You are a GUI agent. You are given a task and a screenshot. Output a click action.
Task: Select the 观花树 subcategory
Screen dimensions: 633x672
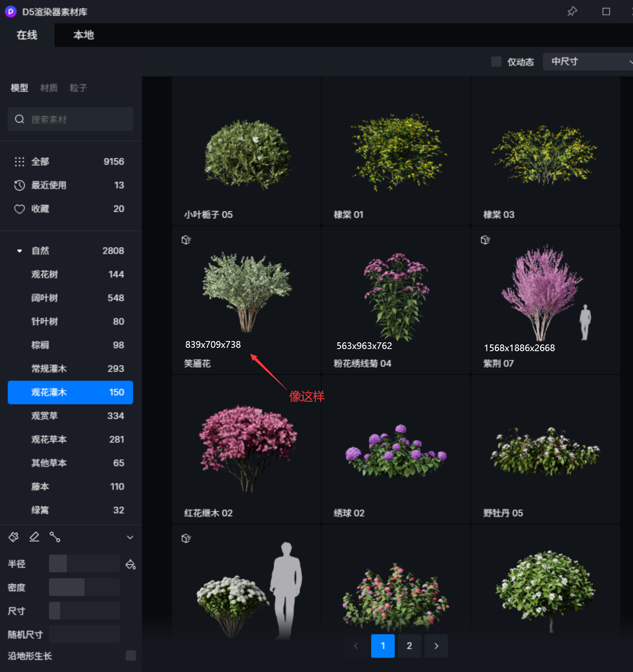coord(70,275)
